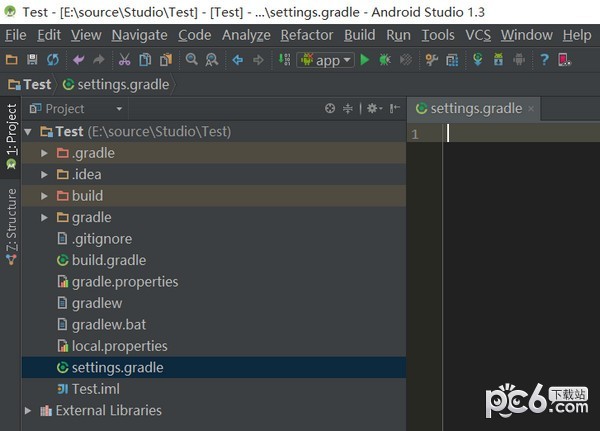Click the SDK Manager android icon
The width and height of the screenshot is (600, 431).
pyautogui.click(x=519, y=60)
